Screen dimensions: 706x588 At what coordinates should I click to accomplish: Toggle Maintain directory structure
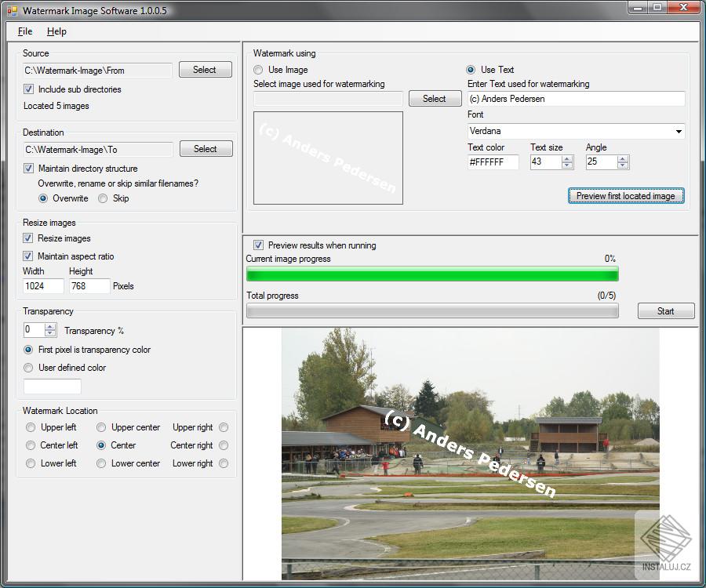(x=28, y=168)
